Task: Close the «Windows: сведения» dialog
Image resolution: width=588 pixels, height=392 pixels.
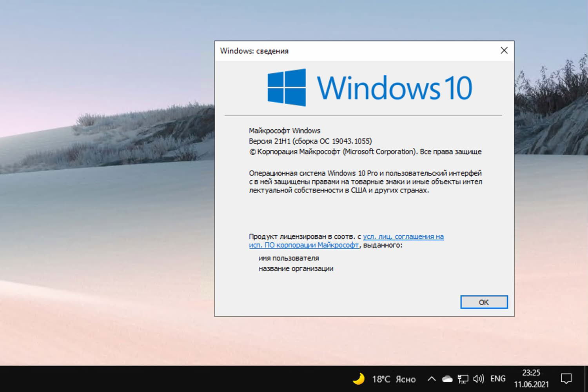Action: tap(504, 51)
